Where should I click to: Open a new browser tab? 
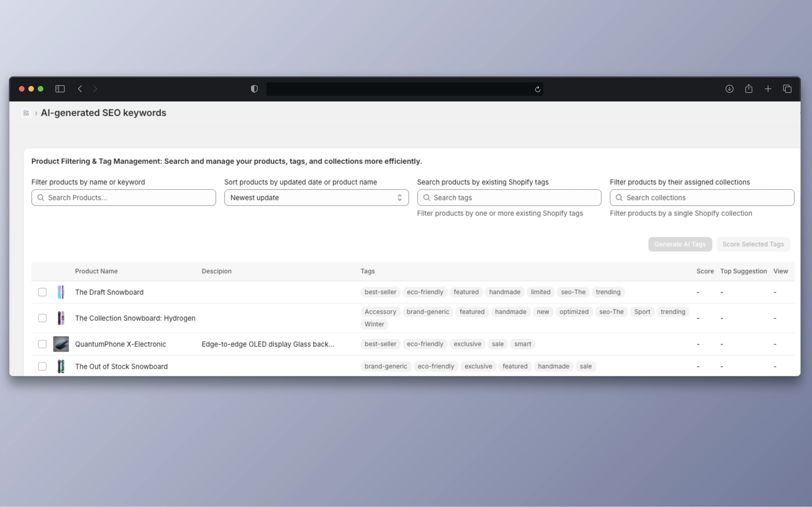(768, 89)
